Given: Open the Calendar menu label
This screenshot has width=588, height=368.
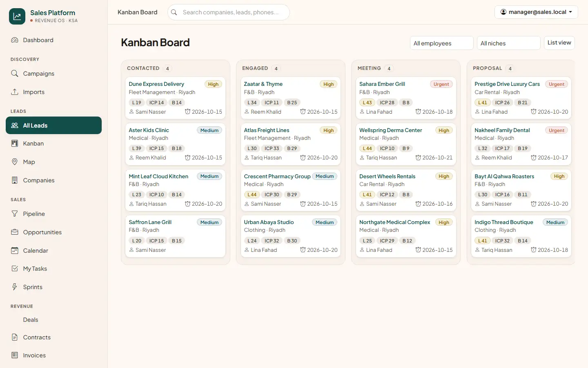Looking at the screenshot, I should pos(36,251).
